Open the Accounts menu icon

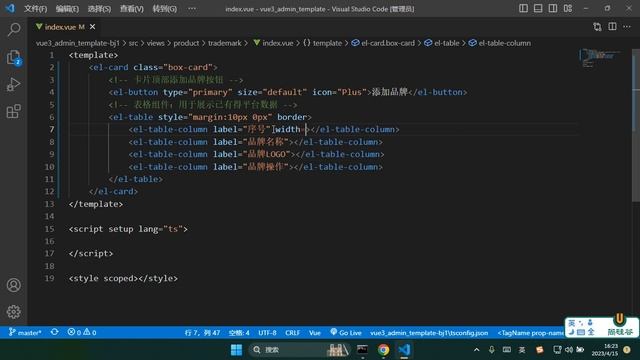coord(13,285)
